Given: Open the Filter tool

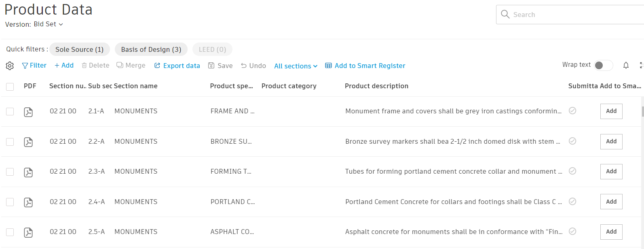Looking at the screenshot, I should point(34,66).
